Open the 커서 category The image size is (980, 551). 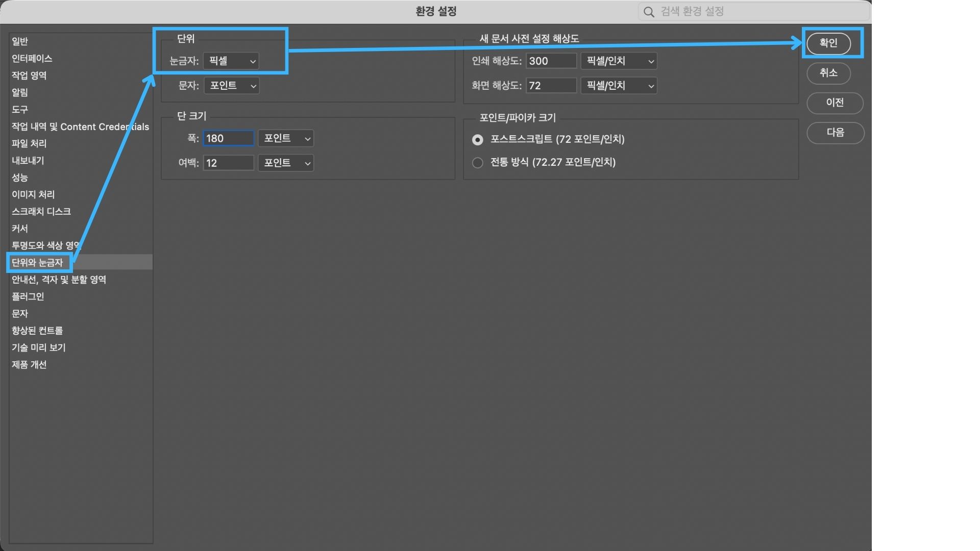click(81, 229)
